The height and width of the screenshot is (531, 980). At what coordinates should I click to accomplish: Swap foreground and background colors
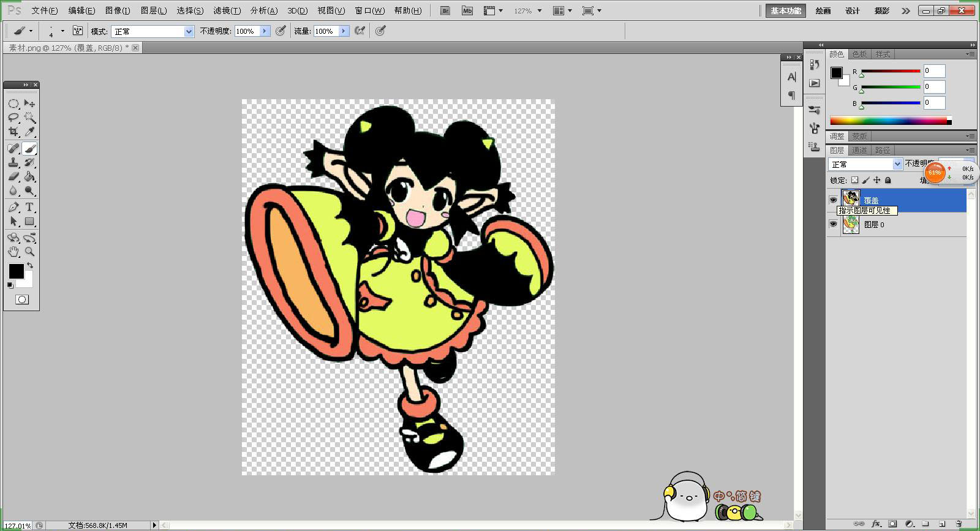pos(30,266)
